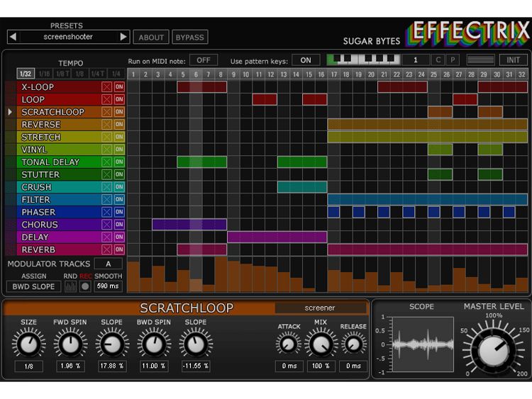The height and width of the screenshot is (399, 532).
Task: Click the SMOOTH 590 ms field
Action: pyautogui.click(x=108, y=286)
